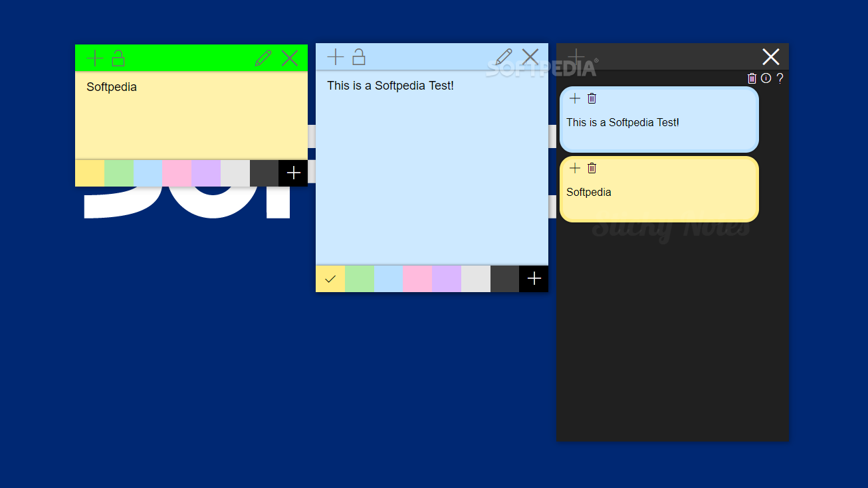This screenshot has width=868, height=488.
Task: Pick the yellow swatch on the yellow Softpedia note
Action: pyautogui.click(x=90, y=173)
